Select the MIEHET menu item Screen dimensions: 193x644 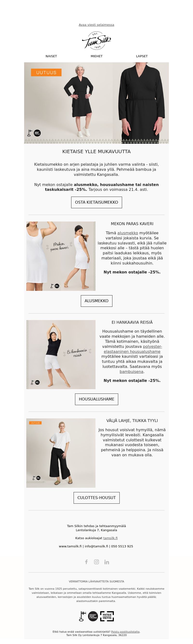tap(97, 56)
